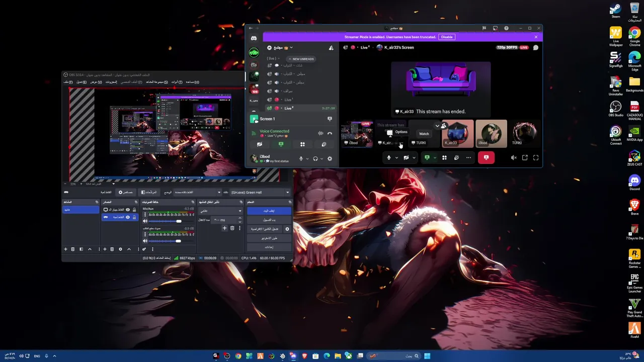Open noise suppression waveform icon
The height and width of the screenshot is (362, 644).
(x=320, y=133)
